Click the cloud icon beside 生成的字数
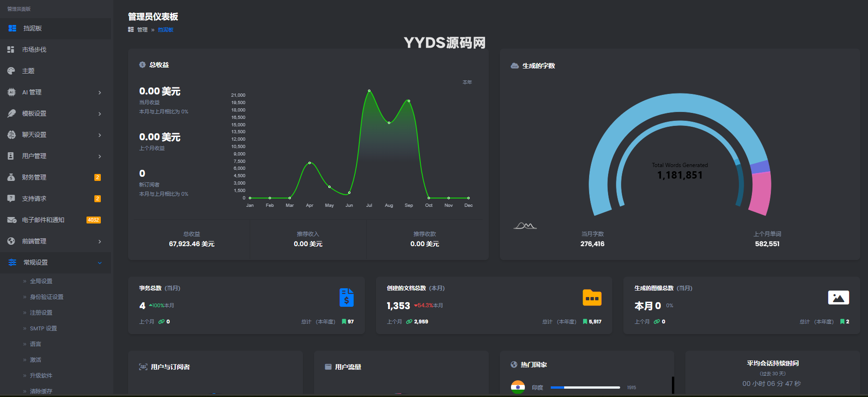This screenshot has height=397, width=868. 514,66
